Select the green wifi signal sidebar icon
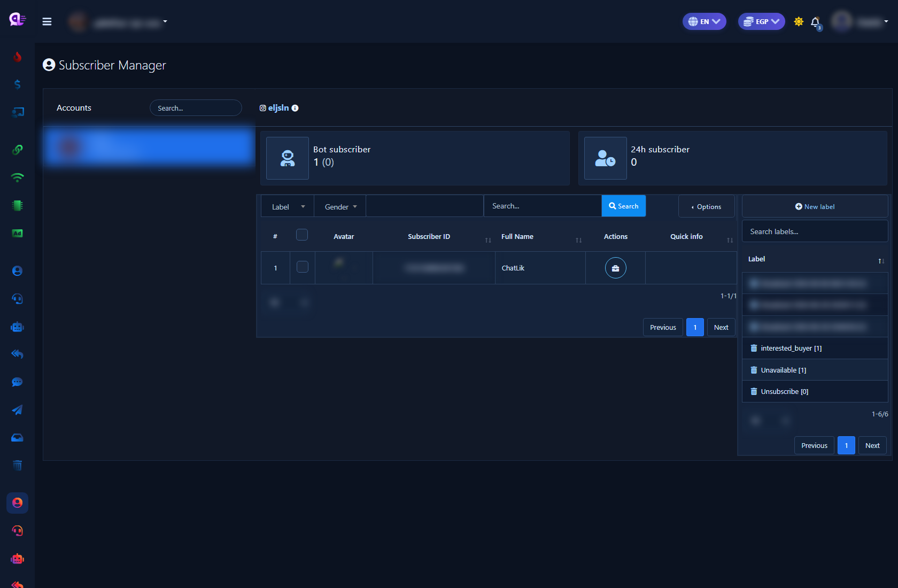The image size is (898, 588). 17,177
